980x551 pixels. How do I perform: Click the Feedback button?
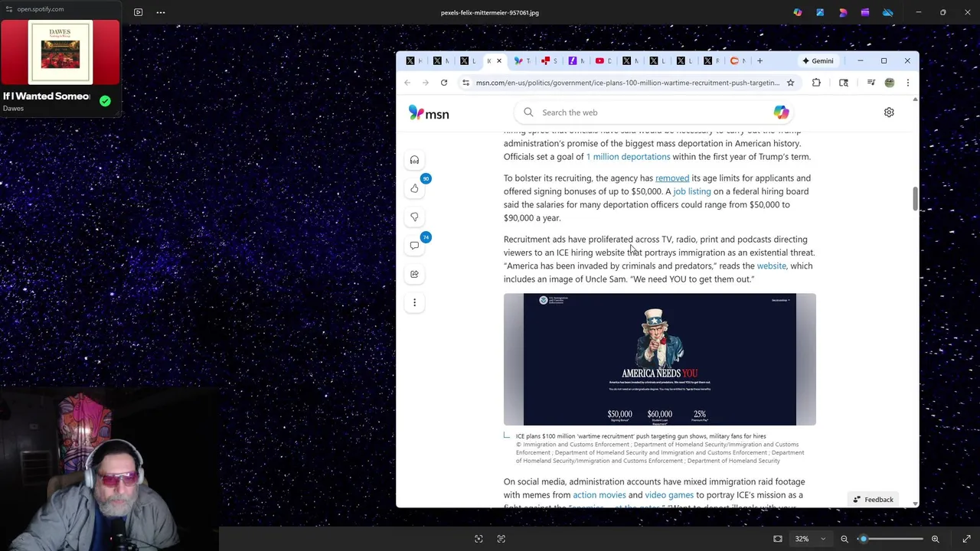click(x=874, y=500)
